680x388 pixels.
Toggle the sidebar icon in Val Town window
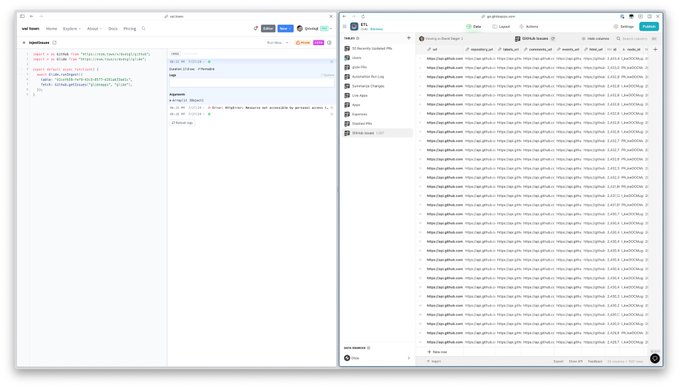tap(22, 16)
